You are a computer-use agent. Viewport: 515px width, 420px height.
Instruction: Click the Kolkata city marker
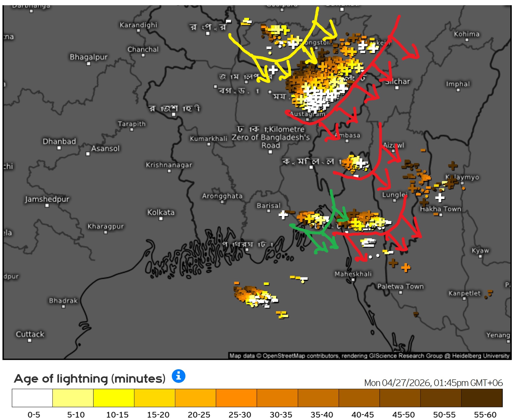pyautogui.click(x=161, y=219)
